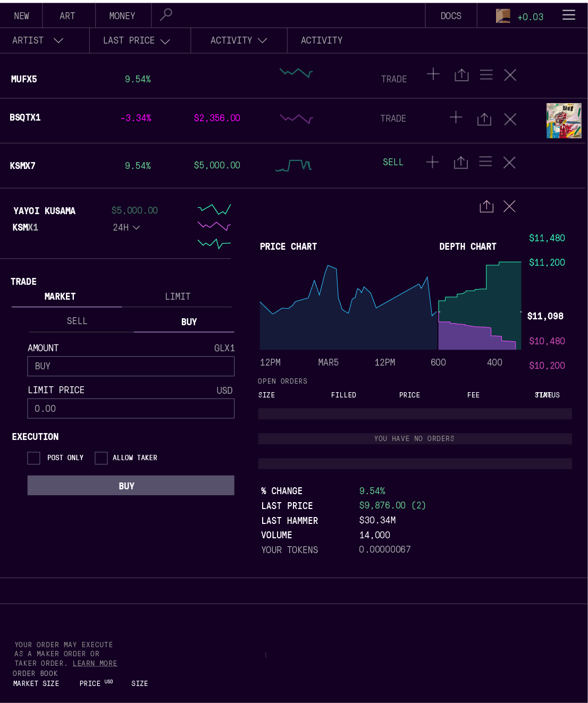Click the plus icon in MUFX5 row
This screenshot has height=703, width=588.
[x=433, y=74]
